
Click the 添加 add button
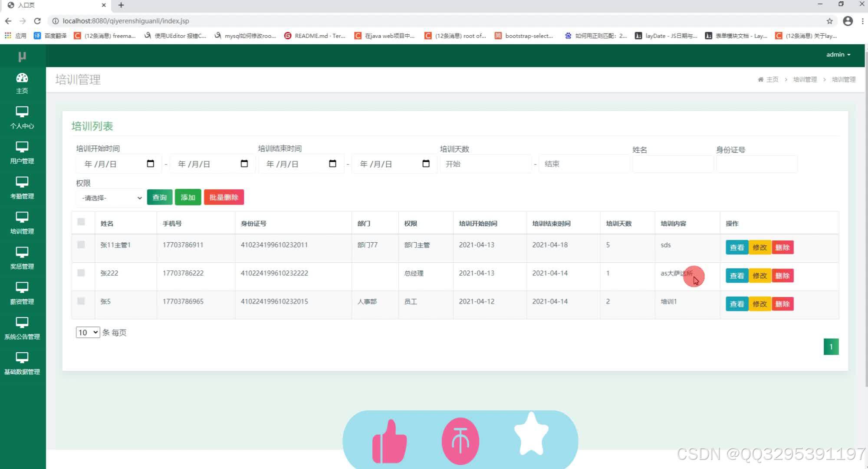point(188,197)
